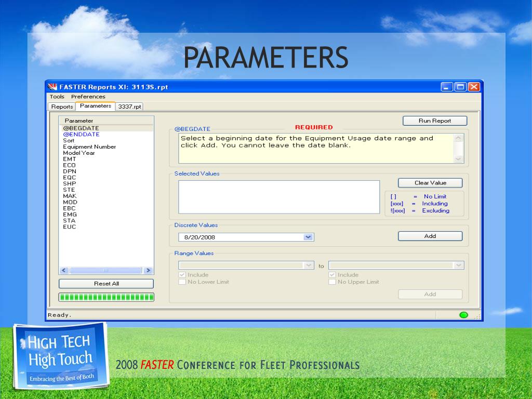Image resolution: width=532 pixels, height=399 pixels.
Task: Click the Reset All button
Action: pyautogui.click(x=106, y=284)
